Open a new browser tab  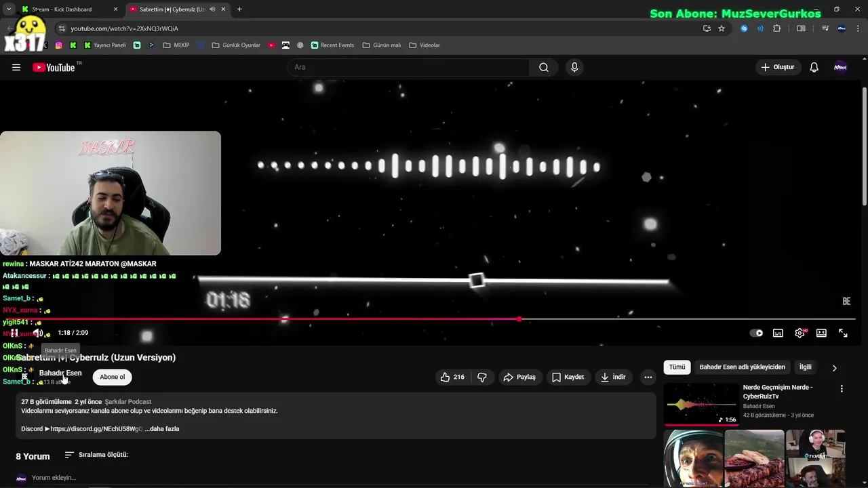point(239,9)
